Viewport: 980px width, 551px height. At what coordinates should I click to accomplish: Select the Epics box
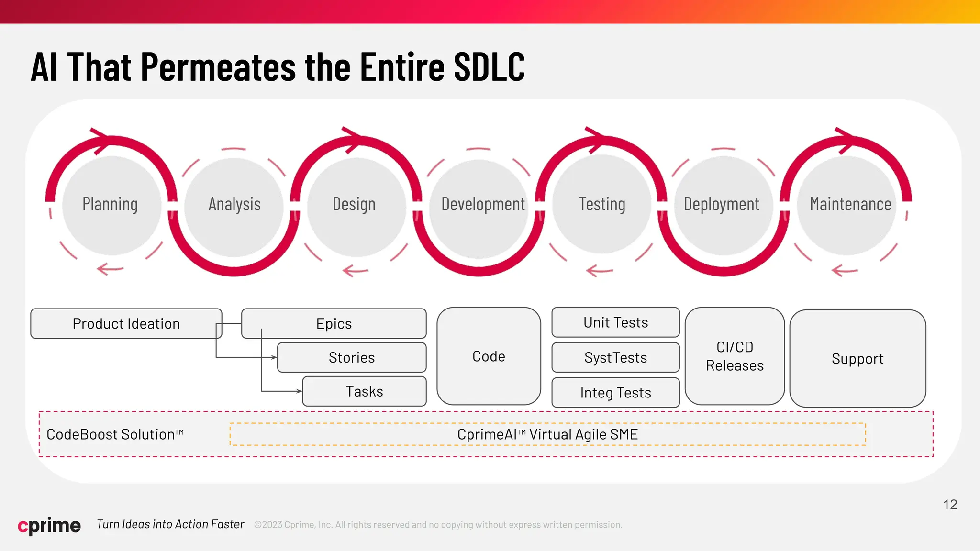click(x=334, y=324)
